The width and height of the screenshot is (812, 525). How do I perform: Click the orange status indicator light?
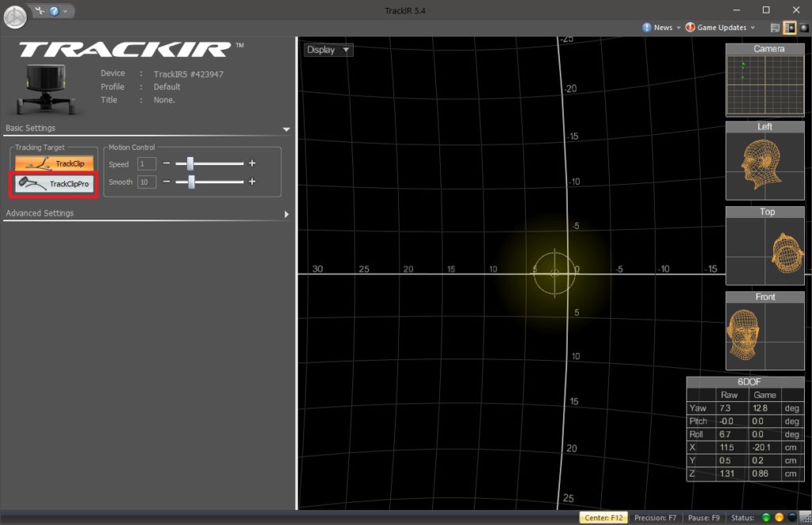point(779,517)
